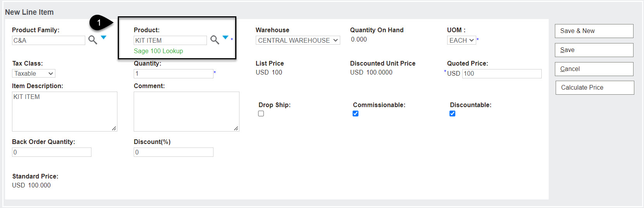The image size is (644, 208).
Task: Click the Back Order Quantity field
Action: coord(52,152)
